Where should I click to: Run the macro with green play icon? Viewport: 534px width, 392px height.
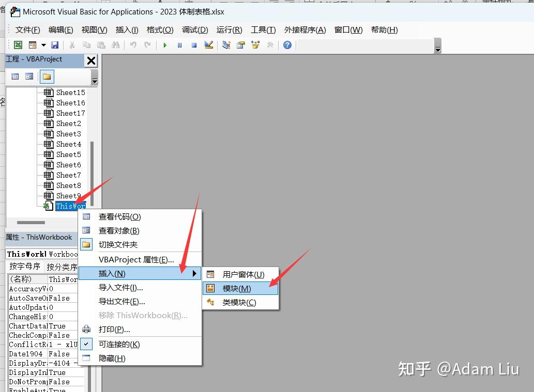click(165, 45)
